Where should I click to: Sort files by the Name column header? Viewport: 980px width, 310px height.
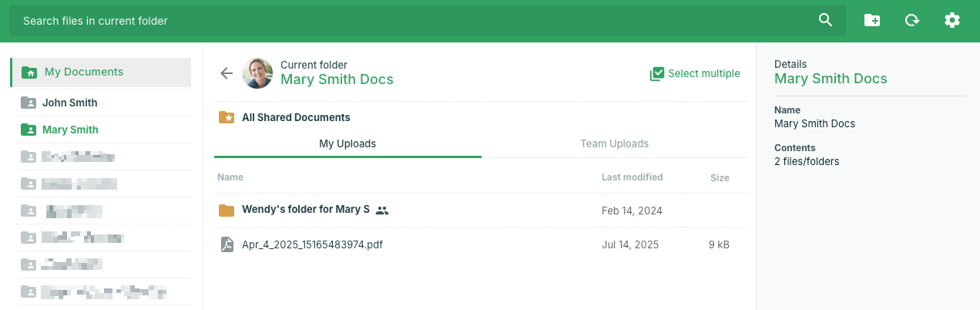click(230, 177)
